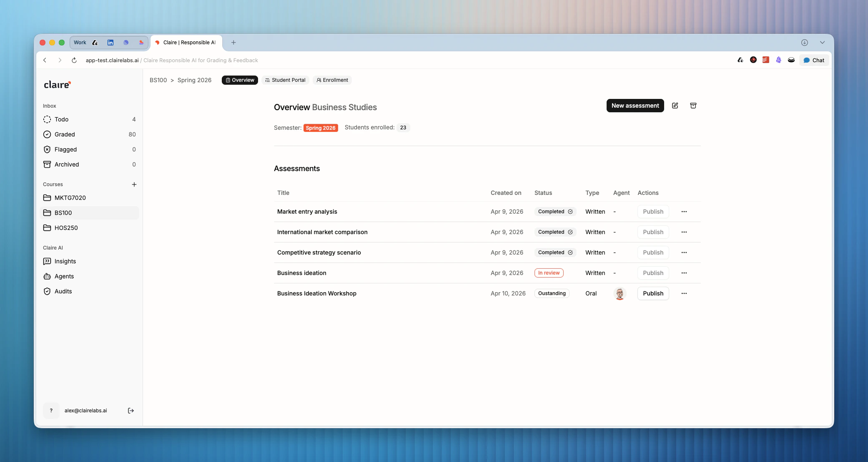The height and width of the screenshot is (462, 868).
Task: Click the archive course icon
Action: [x=693, y=106]
